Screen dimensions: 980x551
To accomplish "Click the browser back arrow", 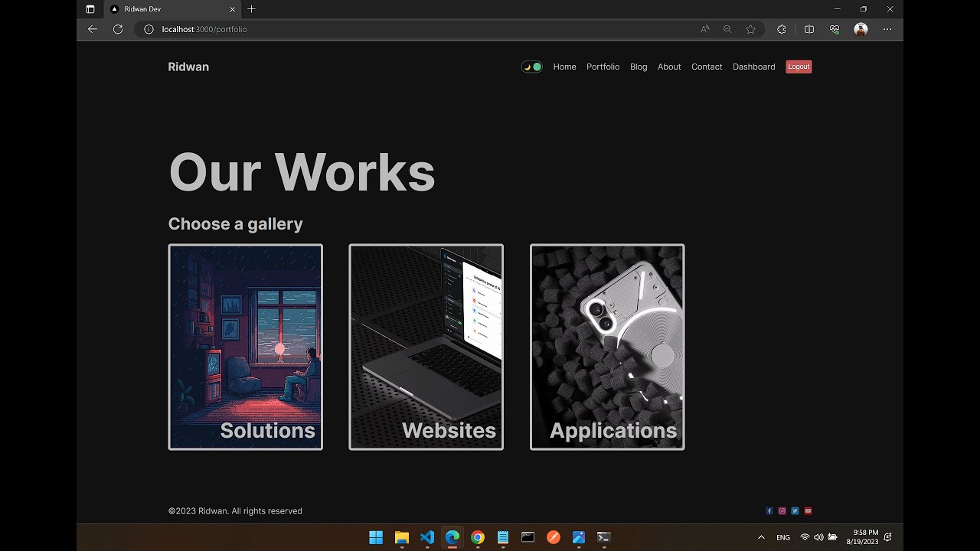I will (x=93, y=29).
